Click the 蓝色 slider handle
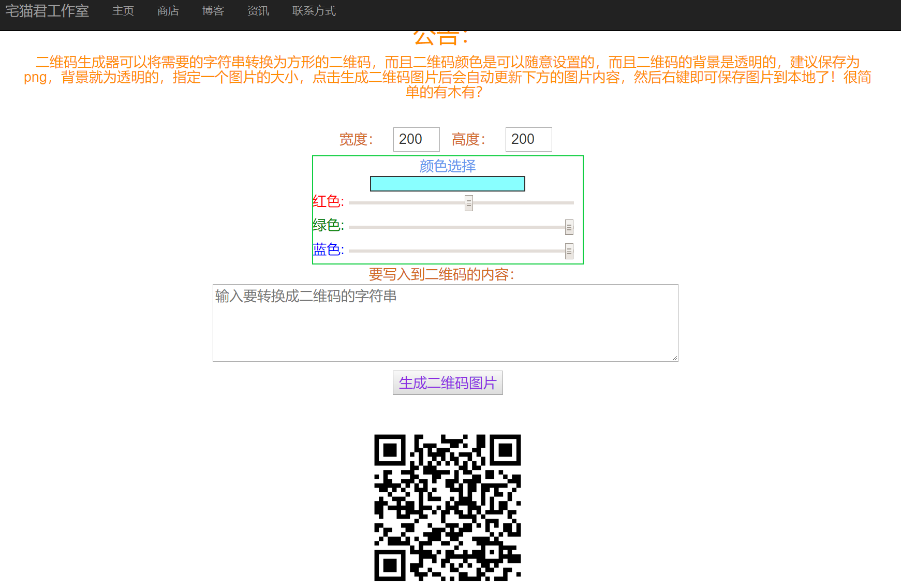 click(x=569, y=251)
